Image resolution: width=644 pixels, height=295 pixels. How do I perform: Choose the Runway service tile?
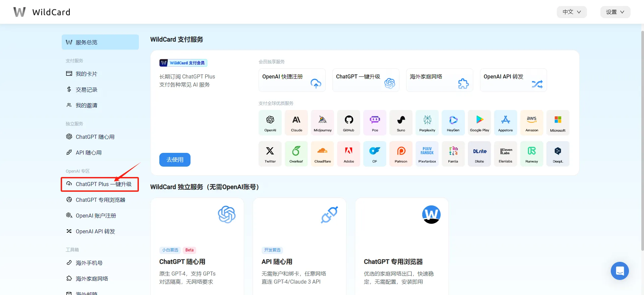click(532, 154)
